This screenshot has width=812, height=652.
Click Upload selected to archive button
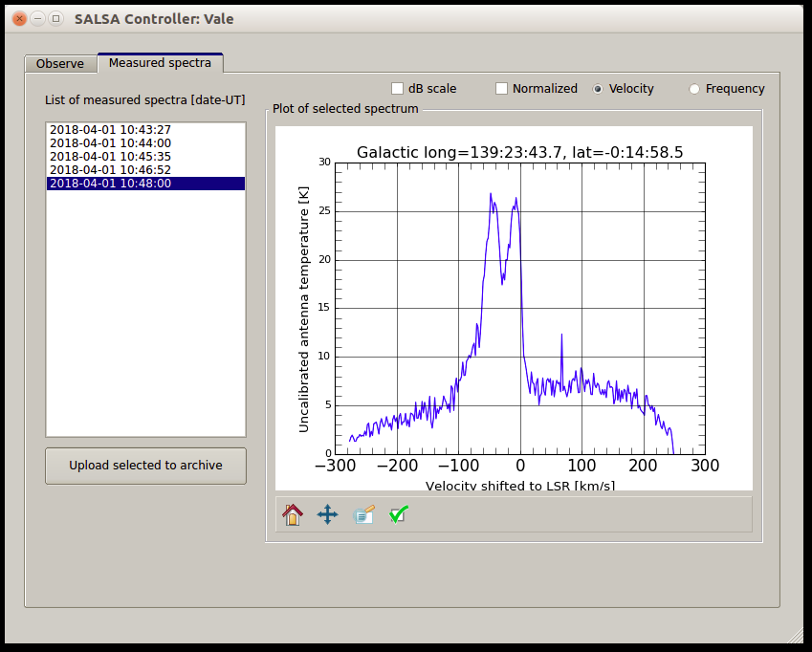tap(145, 466)
